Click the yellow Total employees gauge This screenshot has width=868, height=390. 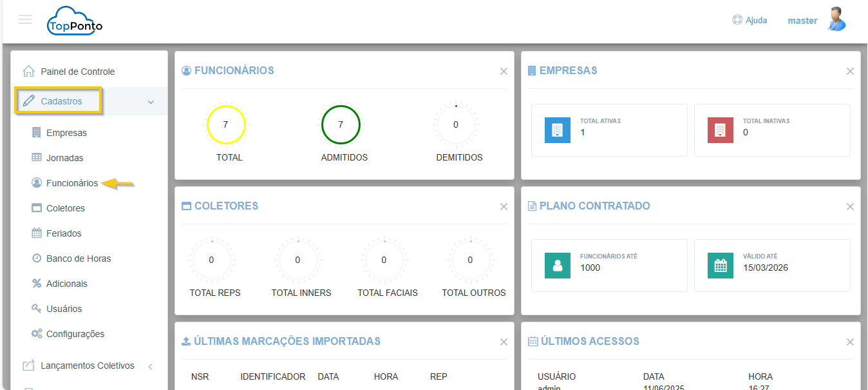225,124
